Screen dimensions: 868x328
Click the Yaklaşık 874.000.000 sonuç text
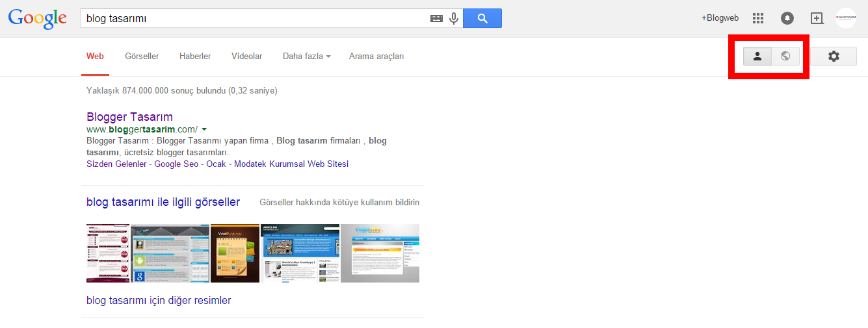181,91
